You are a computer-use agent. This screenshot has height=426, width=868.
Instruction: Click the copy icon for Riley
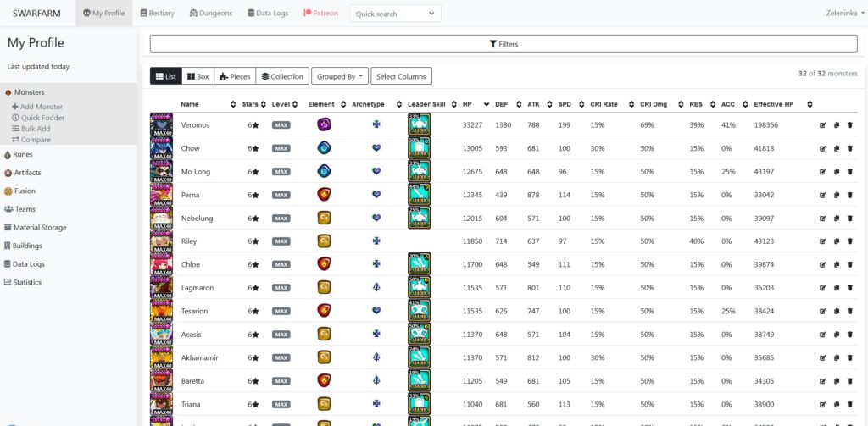837,241
